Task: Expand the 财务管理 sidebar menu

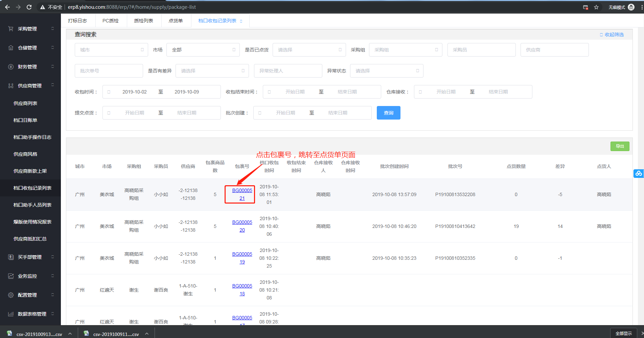Action: coord(52,66)
